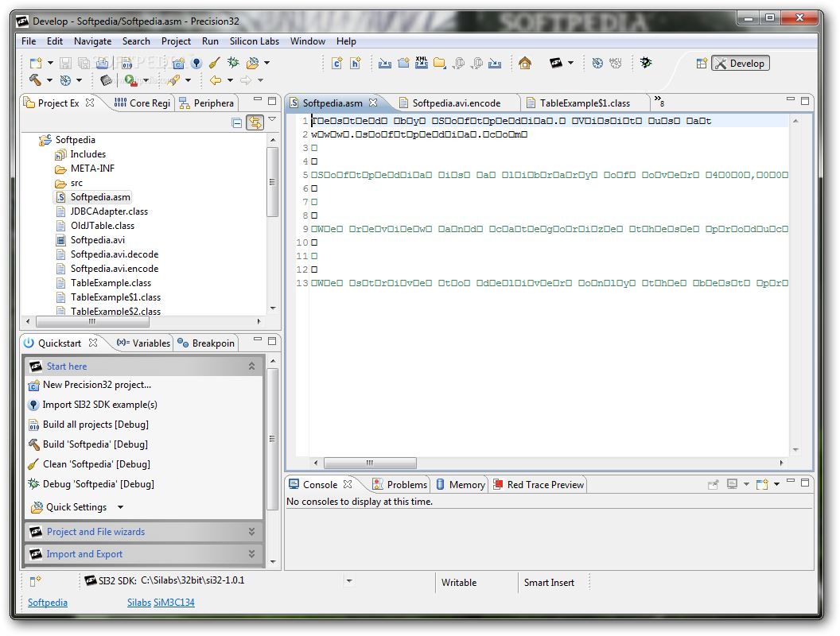The height and width of the screenshot is (636, 840).
Task: Click the Project Explorer vertical scrollbar thumb
Action: click(x=273, y=182)
